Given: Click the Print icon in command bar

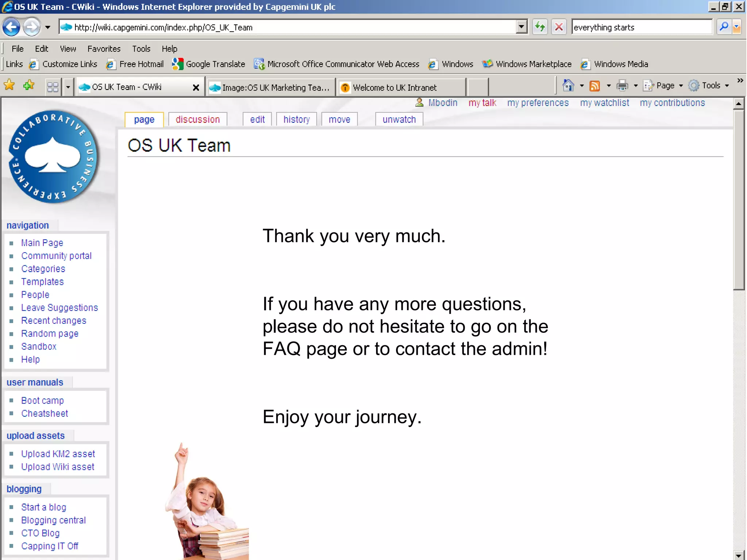Looking at the screenshot, I should click(622, 86).
